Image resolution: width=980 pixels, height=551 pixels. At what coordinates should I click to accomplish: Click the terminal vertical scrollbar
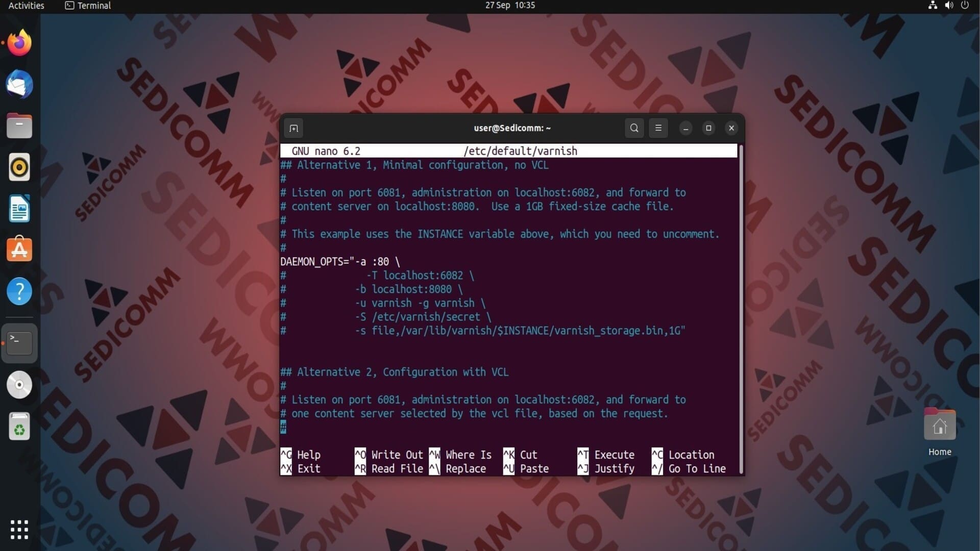[741, 309]
